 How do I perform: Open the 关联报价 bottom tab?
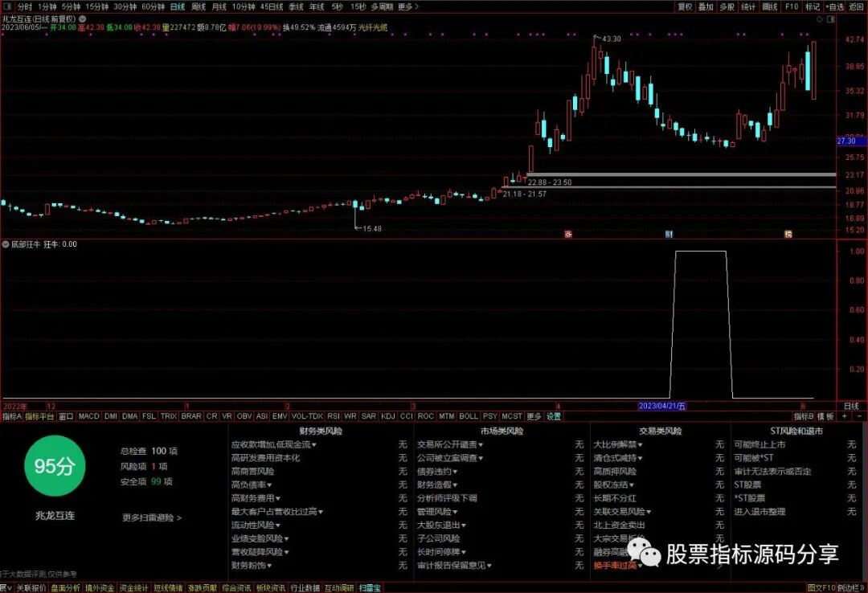coord(31,588)
